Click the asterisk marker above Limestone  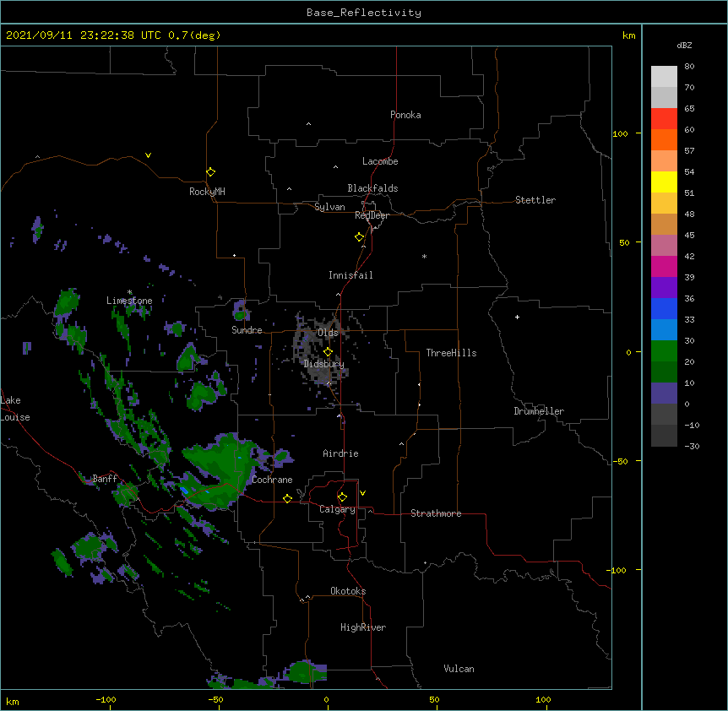click(x=129, y=292)
